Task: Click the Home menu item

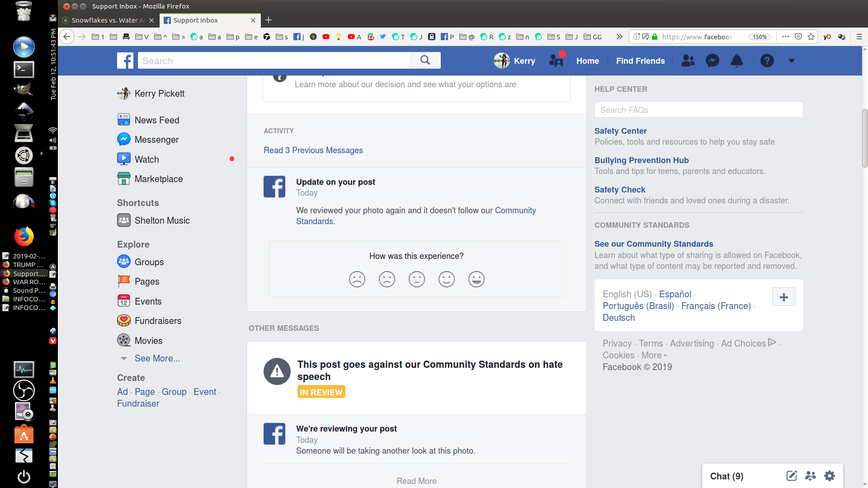Action: (x=587, y=61)
